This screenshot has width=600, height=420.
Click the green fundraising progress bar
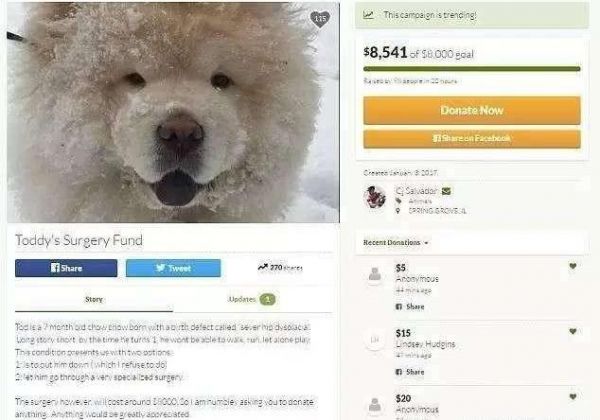tap(472, 69)
